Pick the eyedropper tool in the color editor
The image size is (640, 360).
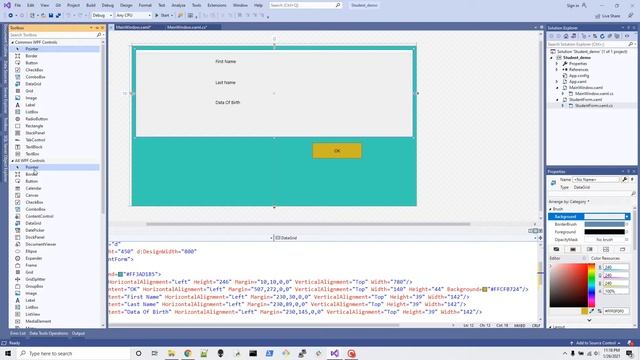pyautogui.click(x=592, y=311)
